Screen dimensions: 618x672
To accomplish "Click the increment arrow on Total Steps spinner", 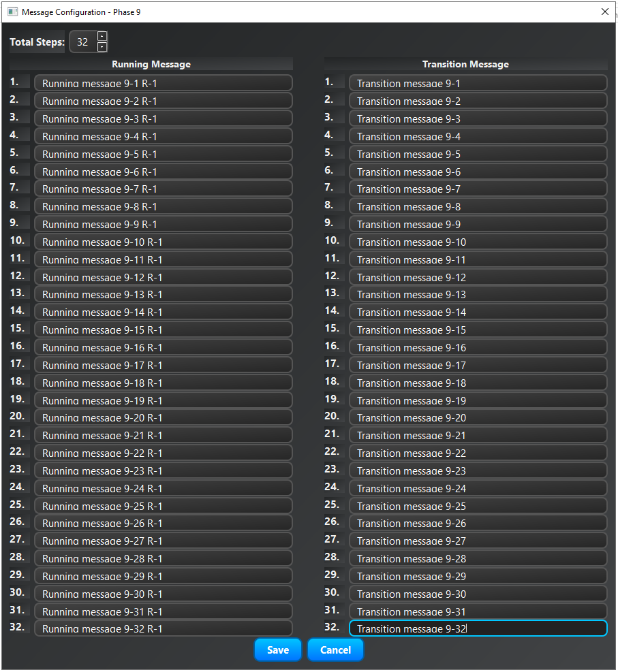I will click(x=102, y=37).
